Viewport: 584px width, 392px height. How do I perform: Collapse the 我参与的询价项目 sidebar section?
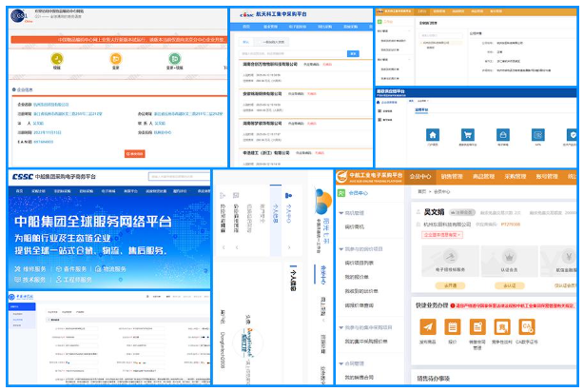tap(341, 248)
